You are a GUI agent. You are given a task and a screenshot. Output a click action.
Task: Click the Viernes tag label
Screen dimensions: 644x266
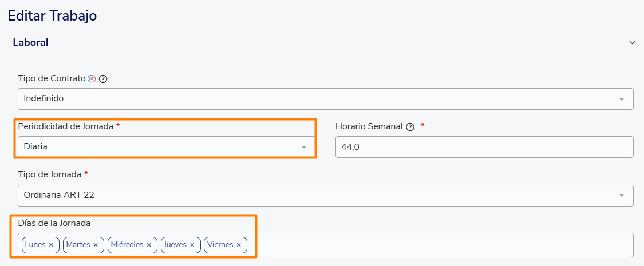tap(220, 245)
